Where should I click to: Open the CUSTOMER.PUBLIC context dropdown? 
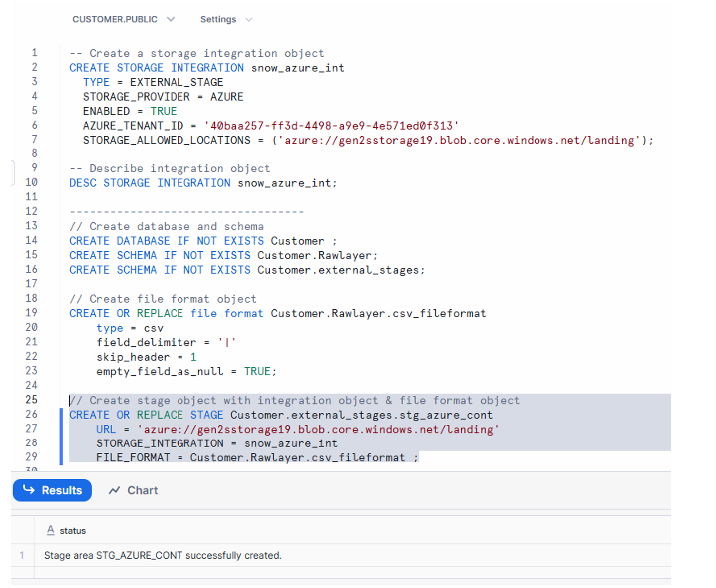123,19
